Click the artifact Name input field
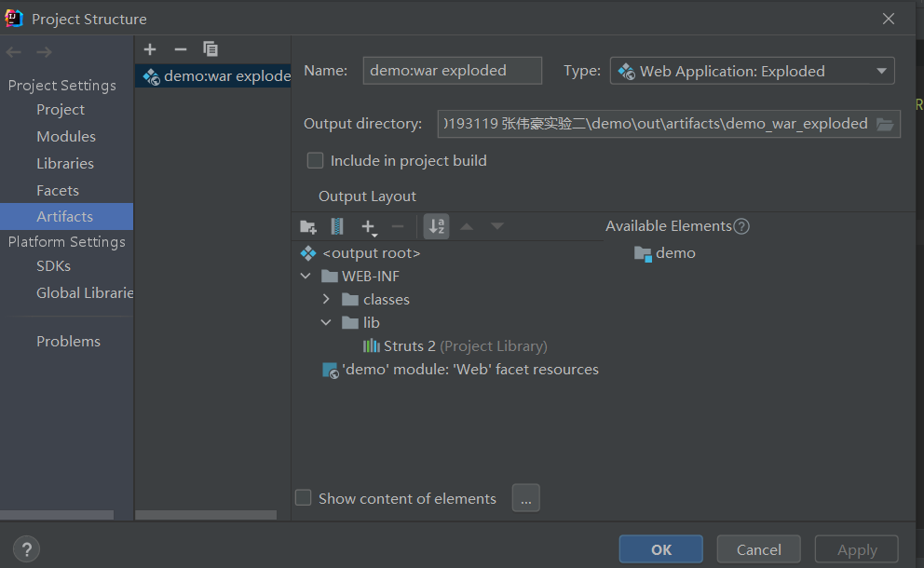 [x=452, y=71]
